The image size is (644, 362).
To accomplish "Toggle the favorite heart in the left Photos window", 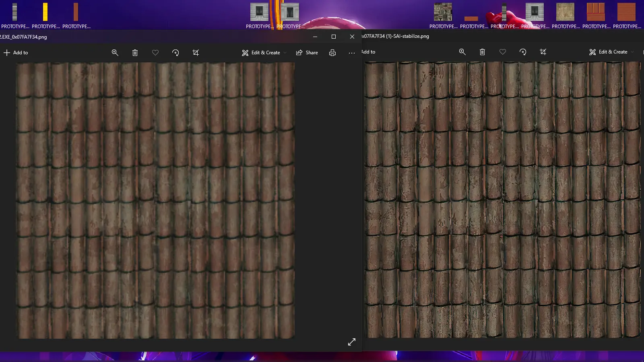I will click(x=155, y=53).
